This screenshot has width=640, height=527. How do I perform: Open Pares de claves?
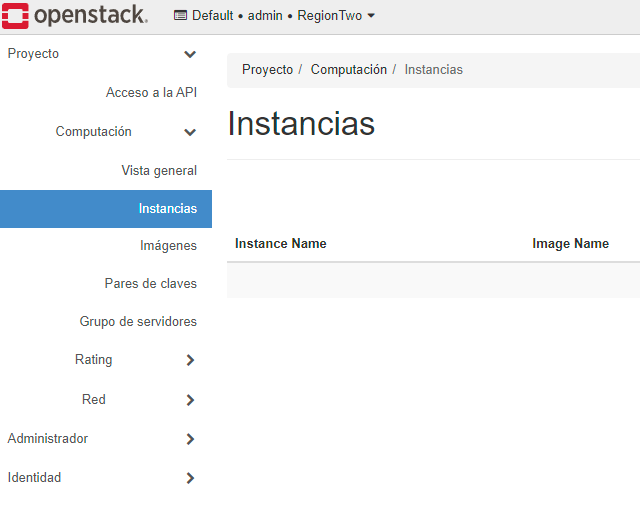pyautogui.click(x=151, y=283)
